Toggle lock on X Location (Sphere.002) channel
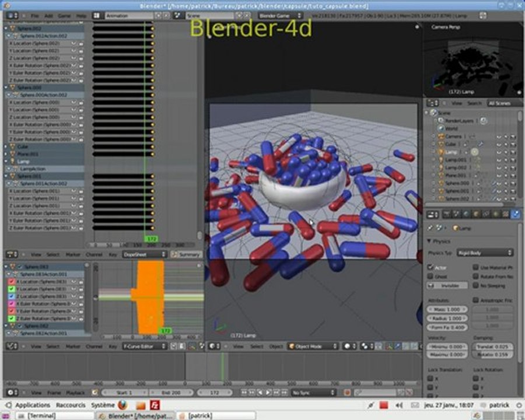 point(80,44)
